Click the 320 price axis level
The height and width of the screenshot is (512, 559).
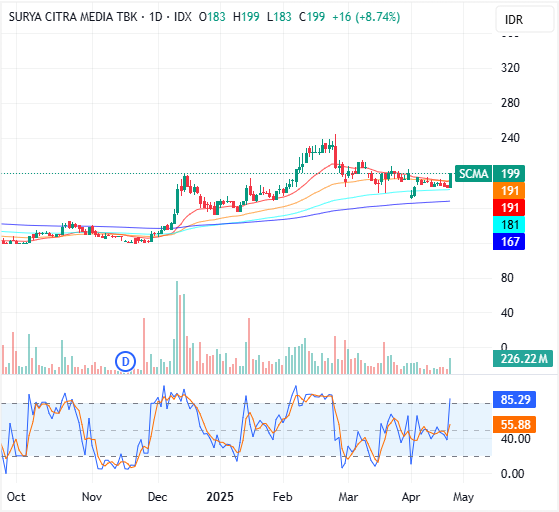tap(510, 68)
